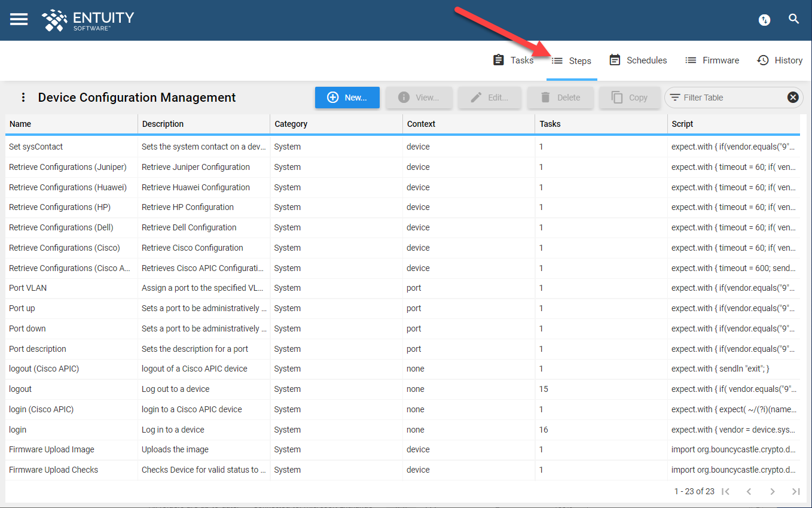The height and width of the screenshot is (508, 812).
Task: Click the New... button
Action: click(347, 97)
